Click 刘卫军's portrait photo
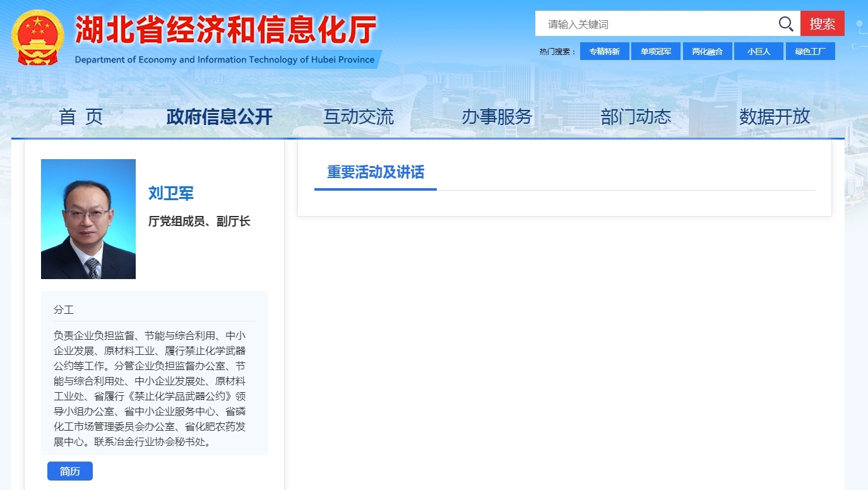 [88, 218]
